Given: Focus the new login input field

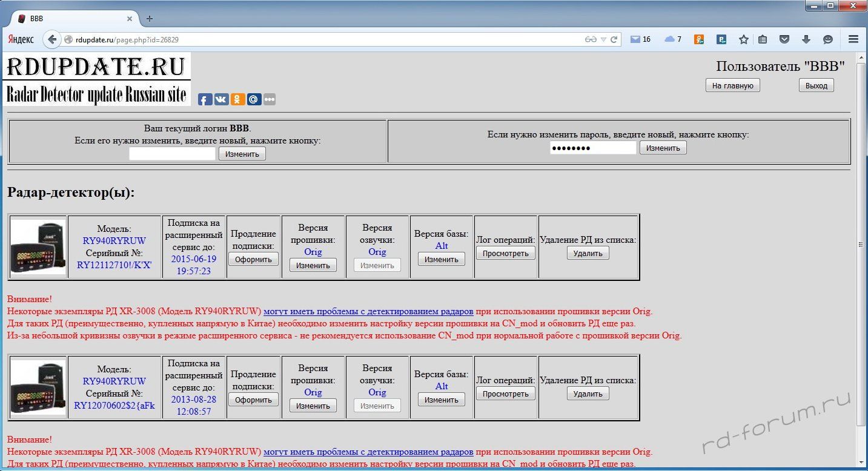Looking at the screenshot, I should click(172, 154).
